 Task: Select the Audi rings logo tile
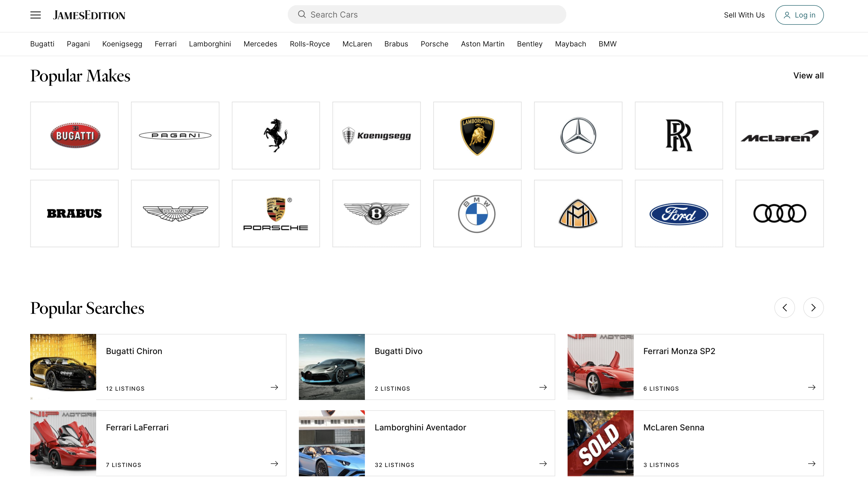click(780, 213)
